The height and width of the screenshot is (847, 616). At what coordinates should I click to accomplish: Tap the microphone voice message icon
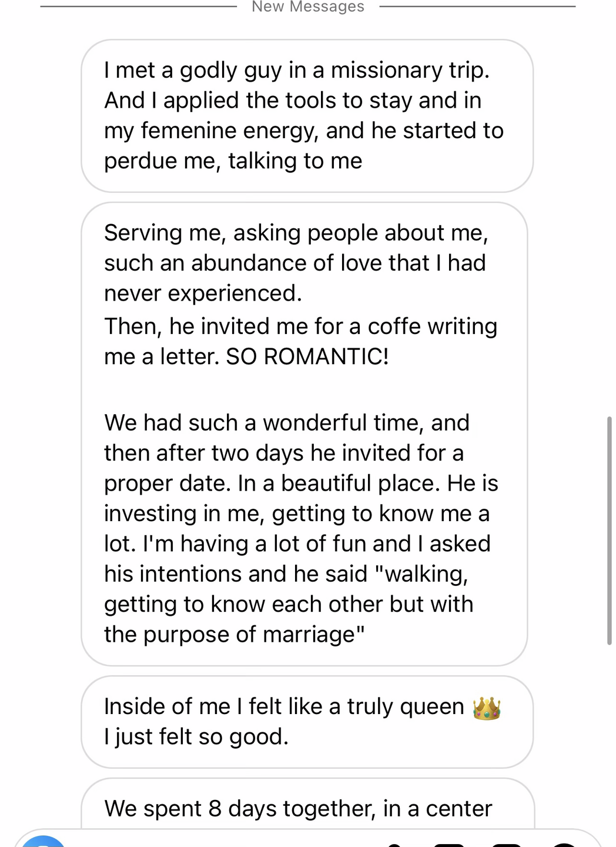click(x=395, y=844)
